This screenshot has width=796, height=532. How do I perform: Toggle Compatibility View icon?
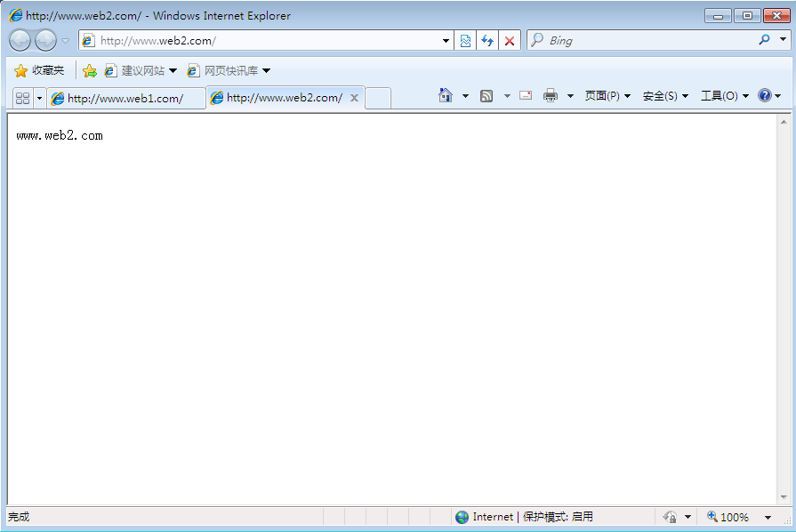[x=465, y=41]
